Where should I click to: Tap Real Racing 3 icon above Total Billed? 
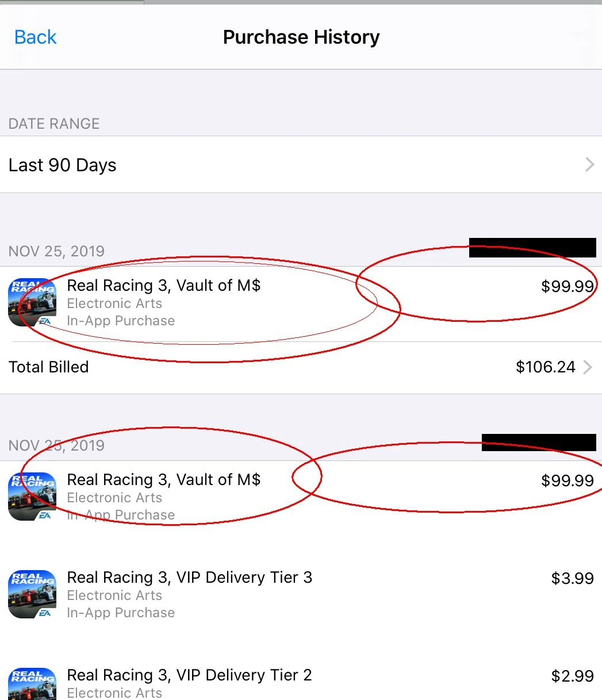pos(32,302)
